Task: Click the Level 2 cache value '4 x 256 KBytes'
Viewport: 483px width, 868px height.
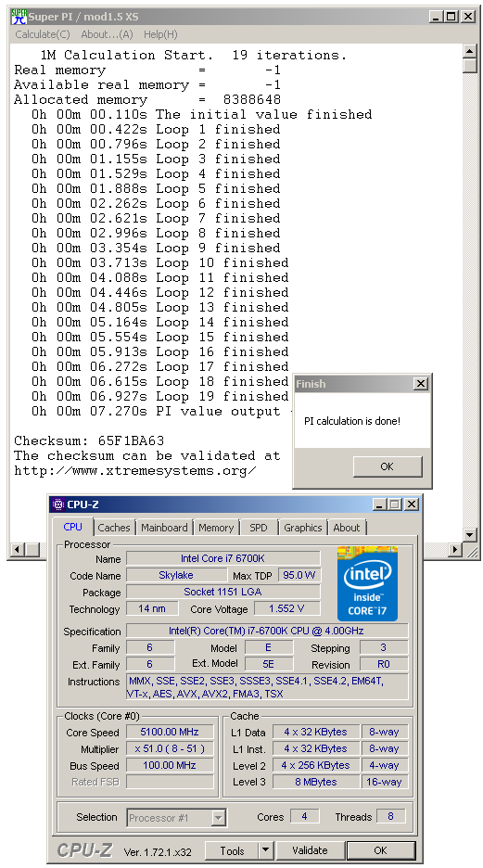Action: pyautogui.click(x=316, y=766)
